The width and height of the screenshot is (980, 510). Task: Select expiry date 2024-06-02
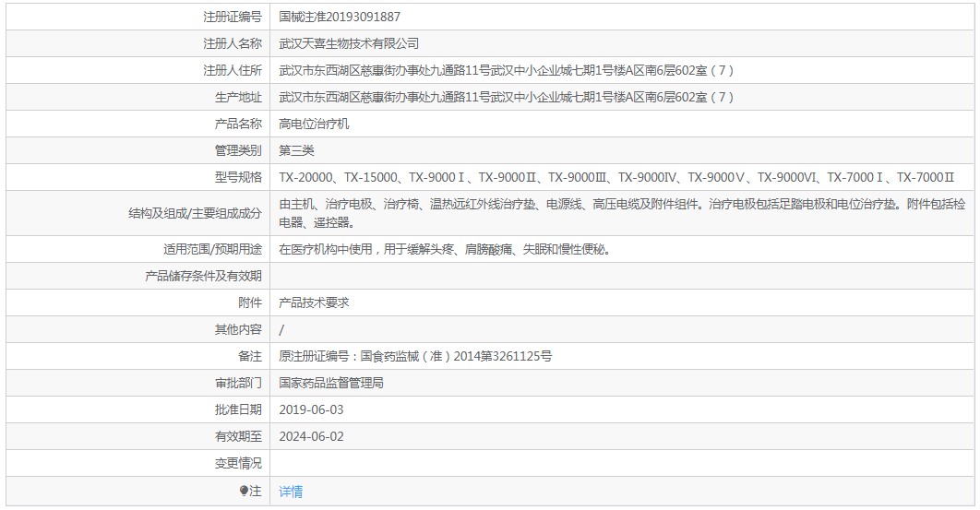[x=311, y=437]
